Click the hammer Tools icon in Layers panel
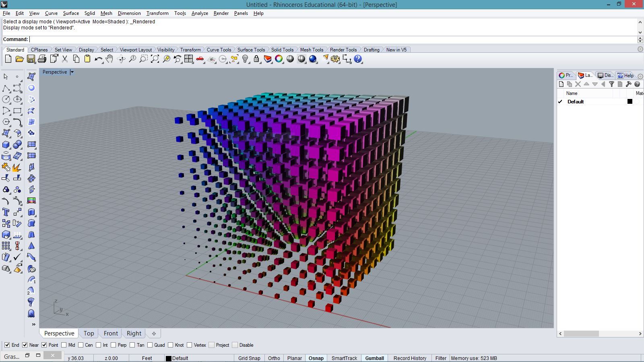The height and width of the screenshot is (362, 644). pyautogui.click(x=628, y=84)
